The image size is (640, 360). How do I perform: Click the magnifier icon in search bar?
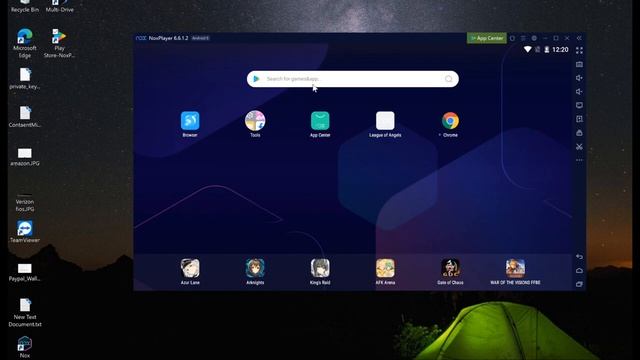[x=449, y=79]
